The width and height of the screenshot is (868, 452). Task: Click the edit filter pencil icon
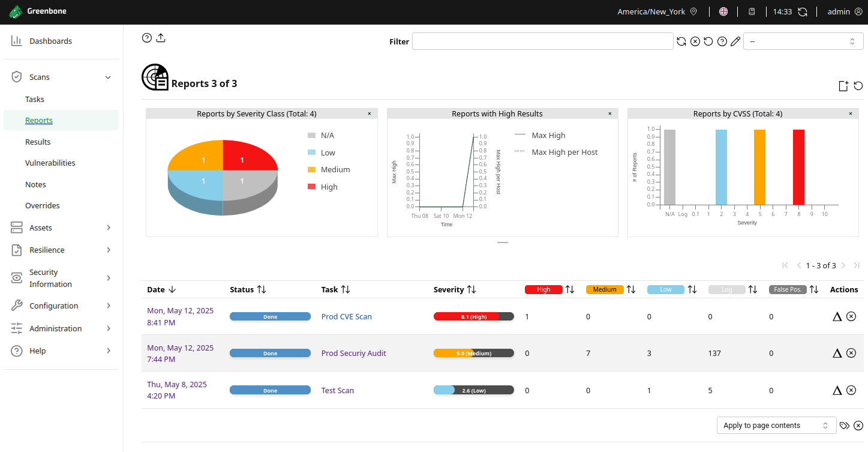pyautogui.click(x=735, y=41)
